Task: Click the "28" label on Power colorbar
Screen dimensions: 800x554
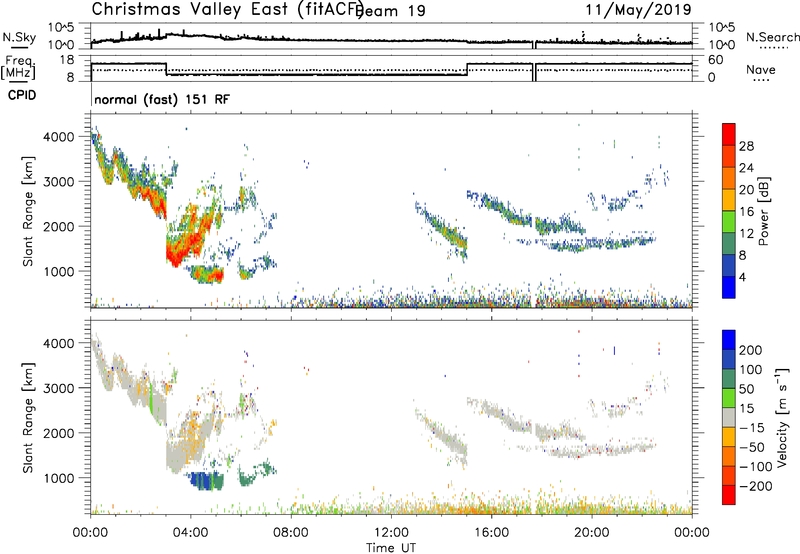Action: tap(746, 146)
